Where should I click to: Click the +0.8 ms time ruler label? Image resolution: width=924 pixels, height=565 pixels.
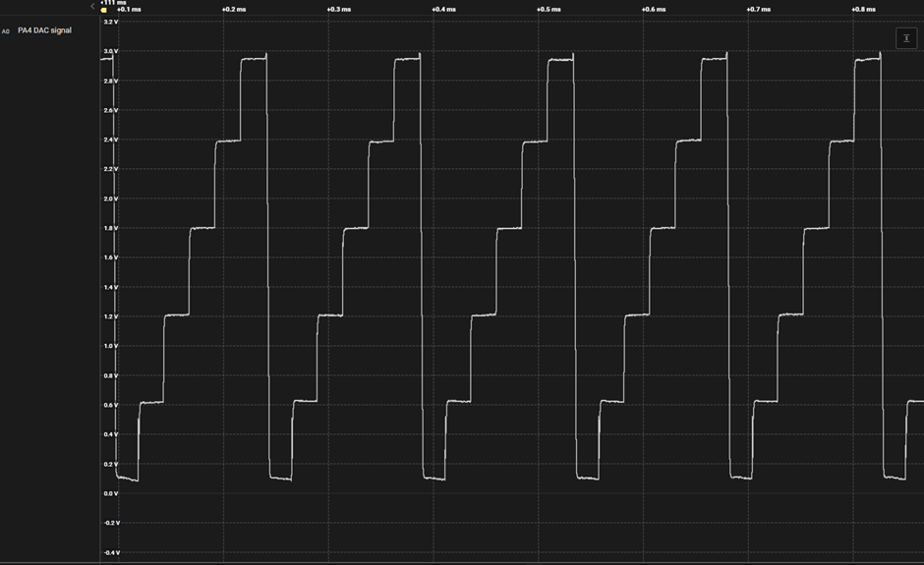tap(863, 10)
